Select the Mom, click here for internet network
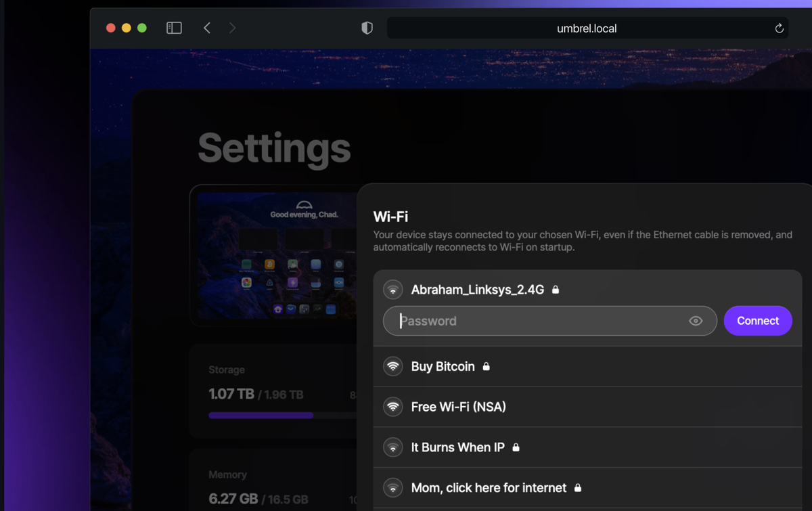Image resolution: width=812 pixels, height=511 pixels. 489,487
